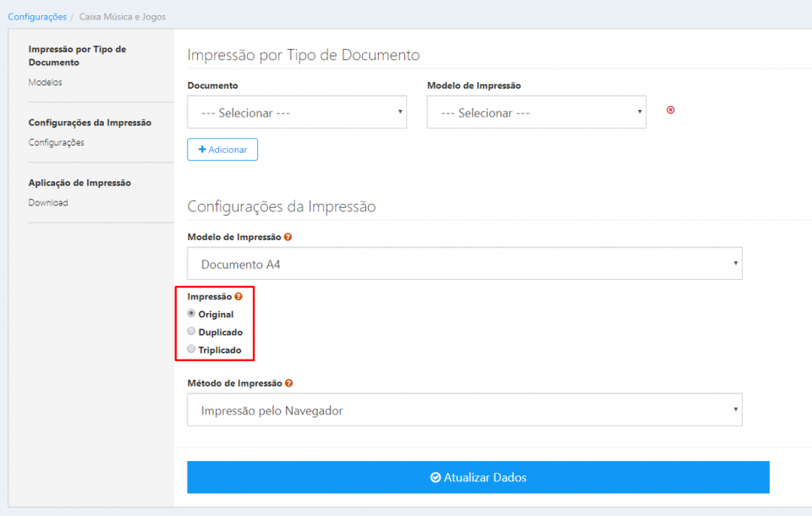
Task: Click the red remove icon beside Modelo de Impressão
Action: click(x=671, y=110)
